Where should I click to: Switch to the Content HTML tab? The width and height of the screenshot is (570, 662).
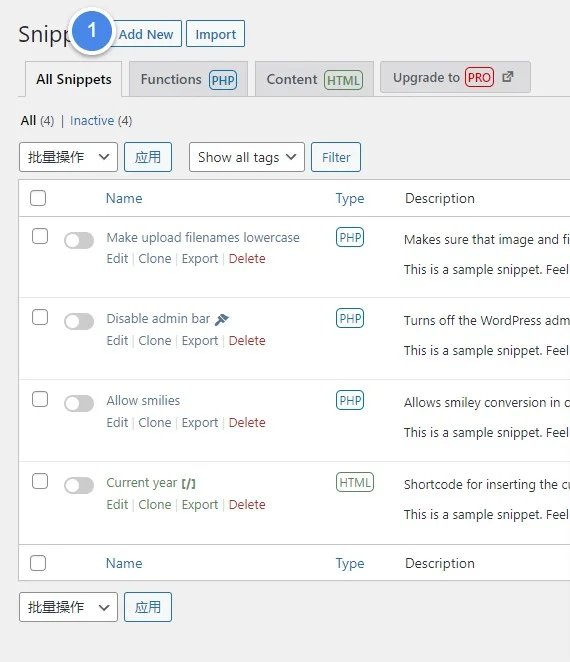[x=315, y=79]
